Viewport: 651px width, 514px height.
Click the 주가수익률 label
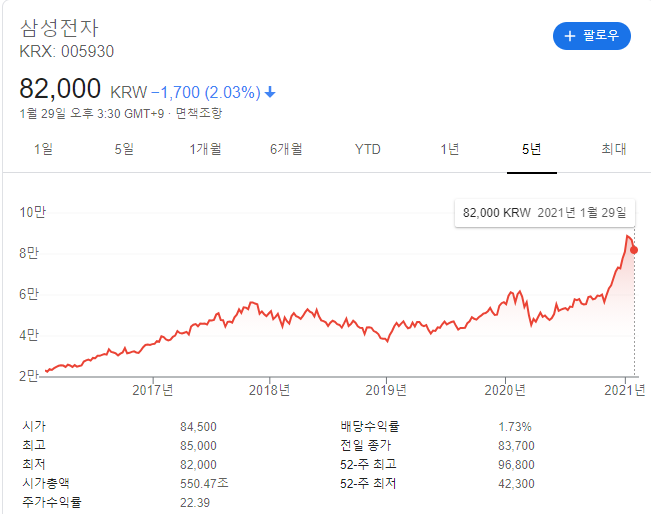pyautogui.click(x=52, y=502)
